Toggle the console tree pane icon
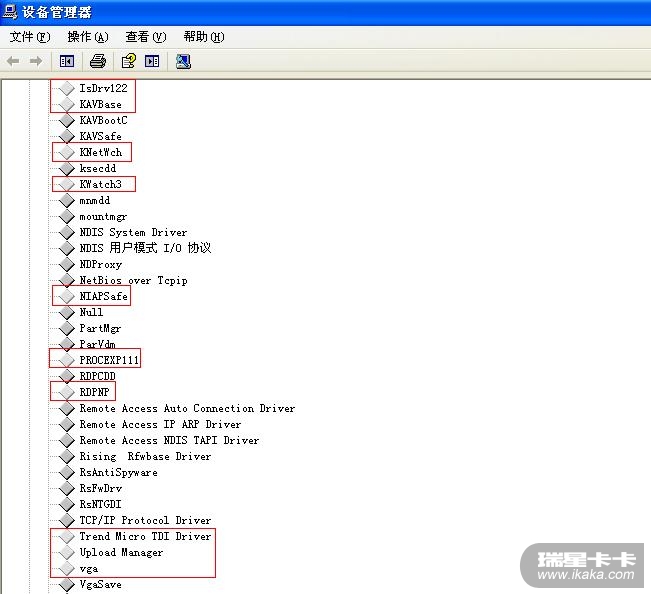The image size is (651, 594). point(67,61)
